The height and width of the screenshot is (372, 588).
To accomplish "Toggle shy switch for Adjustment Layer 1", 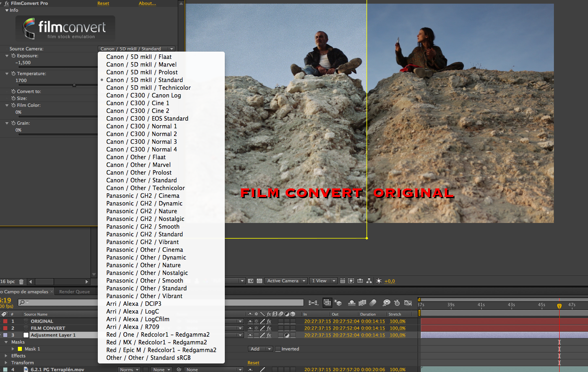I will [x=250, y=335].
